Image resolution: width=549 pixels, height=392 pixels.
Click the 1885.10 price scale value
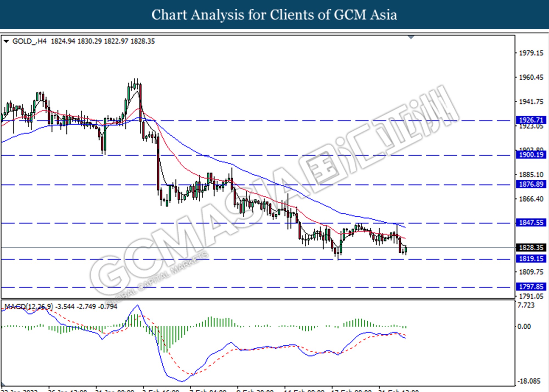pyautogui.click(x=531, y=175)
